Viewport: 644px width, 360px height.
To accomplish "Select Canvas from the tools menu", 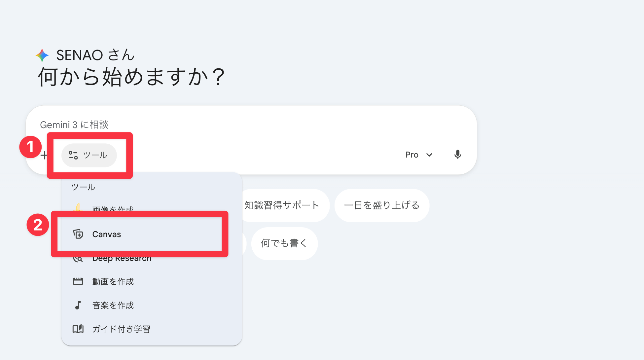I will (107, 234).
